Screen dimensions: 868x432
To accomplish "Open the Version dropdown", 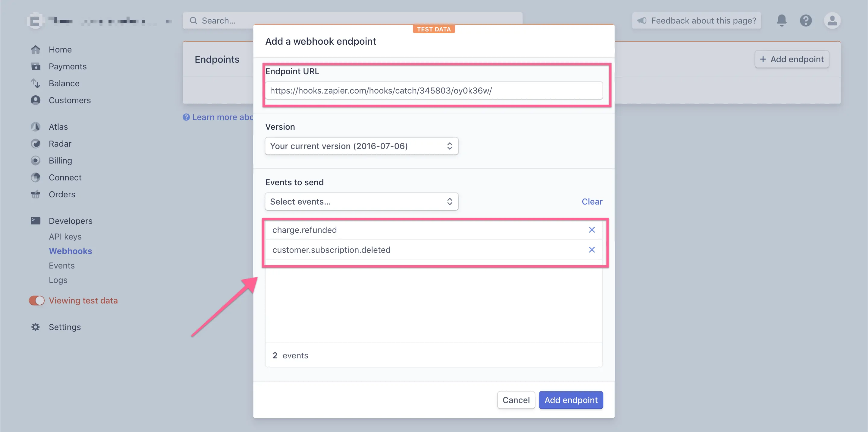I will click(361, 146).
